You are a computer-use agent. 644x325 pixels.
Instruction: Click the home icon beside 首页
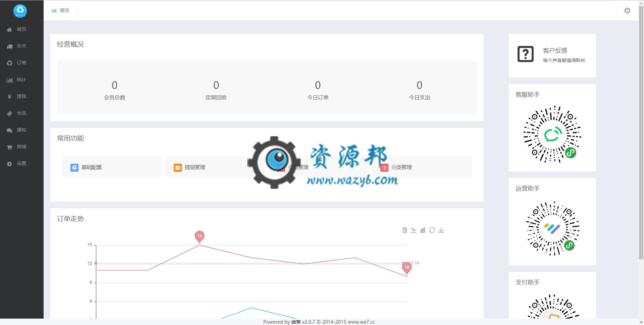pyautogui.click(x=9, y=30)
